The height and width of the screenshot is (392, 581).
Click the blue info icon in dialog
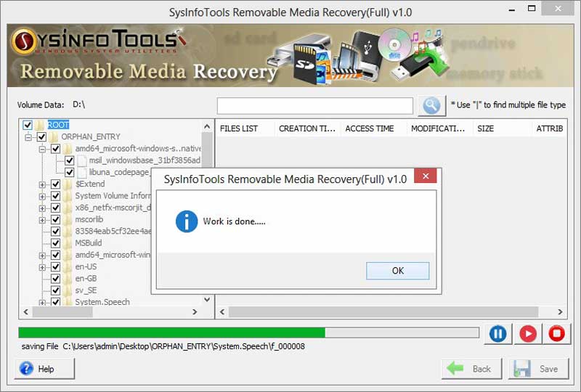[x=187, y=221]
